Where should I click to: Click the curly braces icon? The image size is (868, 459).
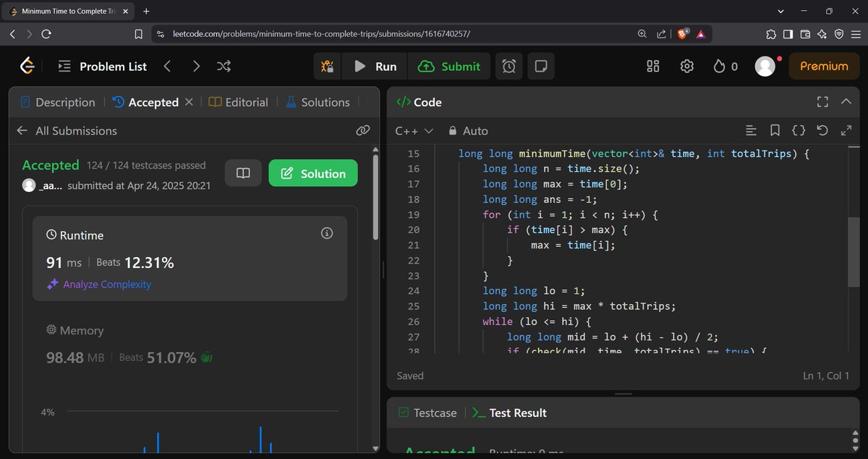(799, 131)
